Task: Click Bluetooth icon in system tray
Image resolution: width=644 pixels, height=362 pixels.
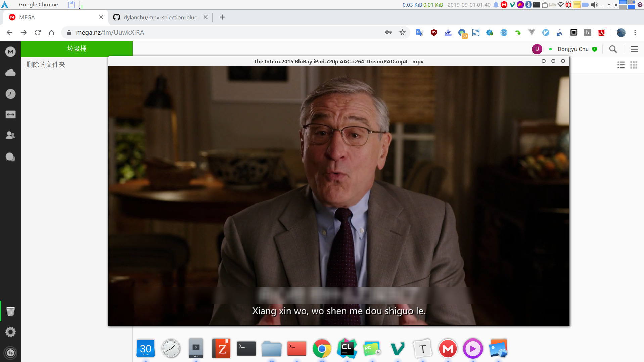Action: point(528,5)
